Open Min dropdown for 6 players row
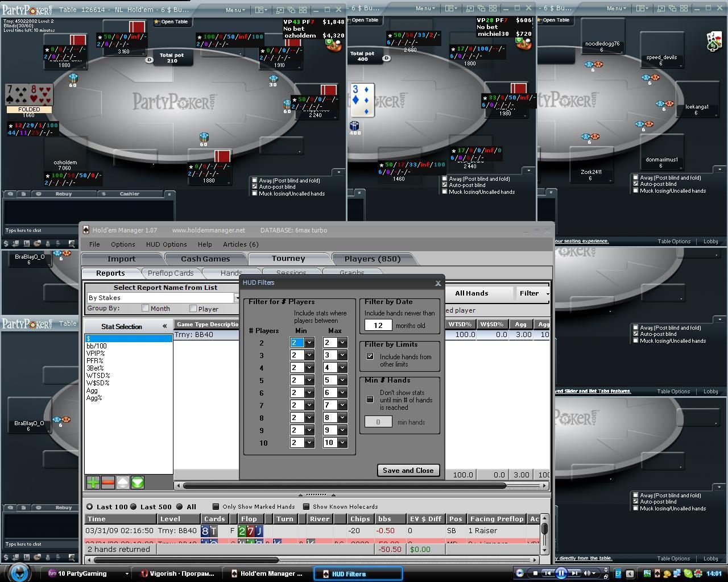This screenshot has width=728, height=582. pos(309,393)
